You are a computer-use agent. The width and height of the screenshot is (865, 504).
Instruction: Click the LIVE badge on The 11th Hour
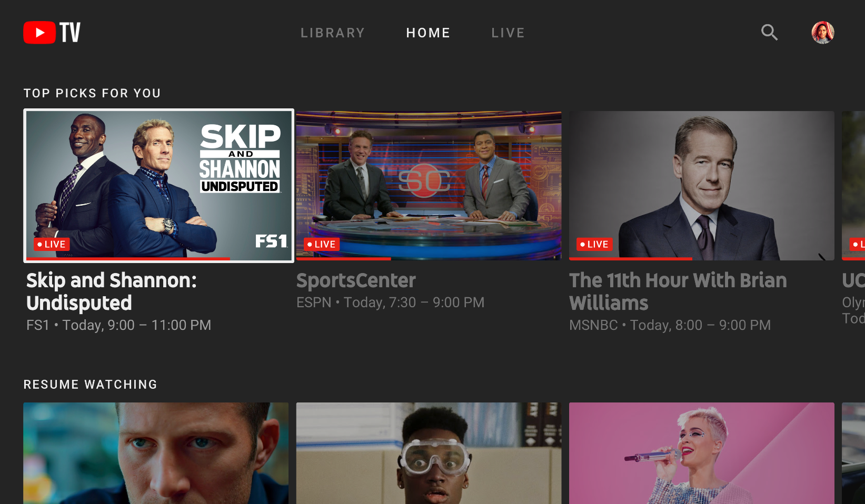(x=594, y=244)
